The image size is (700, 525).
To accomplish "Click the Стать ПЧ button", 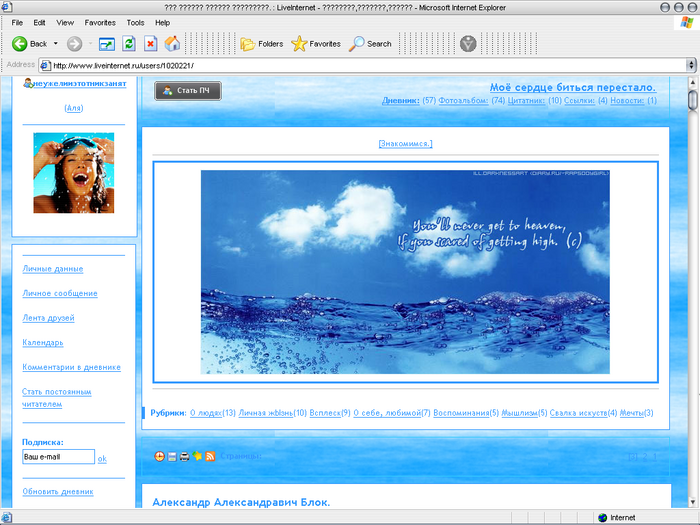I will [188, 91].
